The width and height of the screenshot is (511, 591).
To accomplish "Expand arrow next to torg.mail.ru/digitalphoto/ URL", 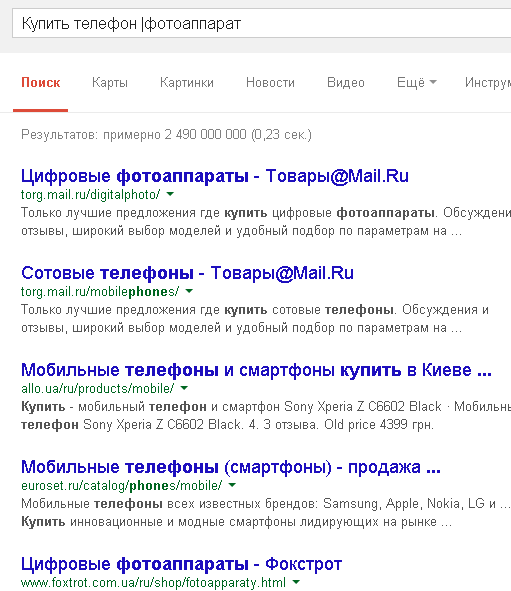I will [x=170, y=194].
